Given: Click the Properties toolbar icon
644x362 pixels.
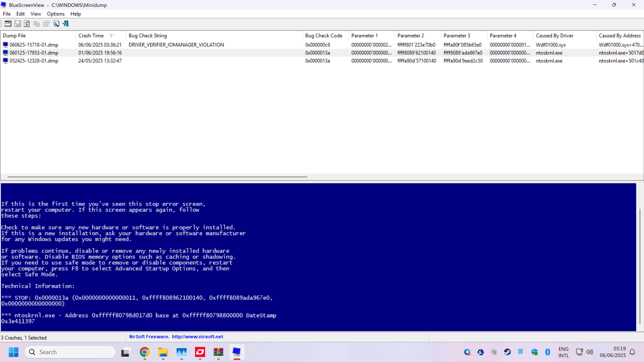Looking at the screenshot, I should pyautogui.click(x=46, y=24).
